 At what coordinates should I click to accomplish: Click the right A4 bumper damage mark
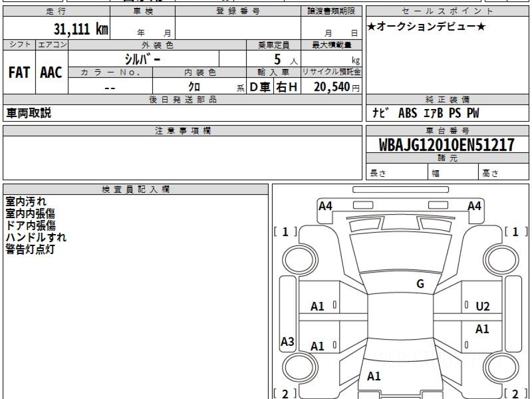coord(474,206)
